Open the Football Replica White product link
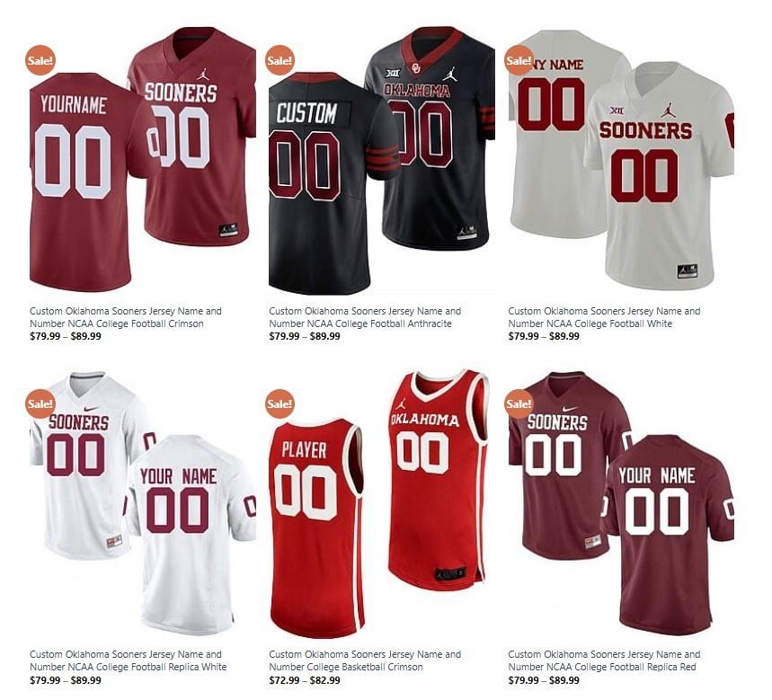The image size is (772, 700). [128, 660]
